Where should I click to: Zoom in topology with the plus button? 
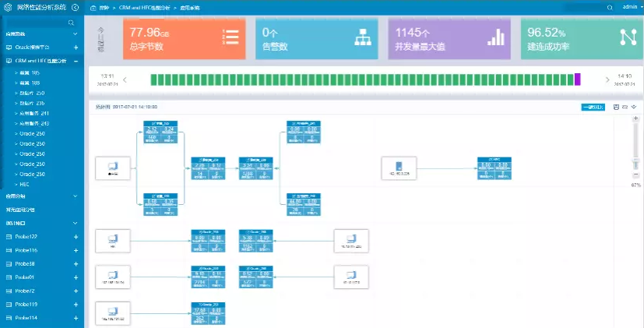[635, 118]
